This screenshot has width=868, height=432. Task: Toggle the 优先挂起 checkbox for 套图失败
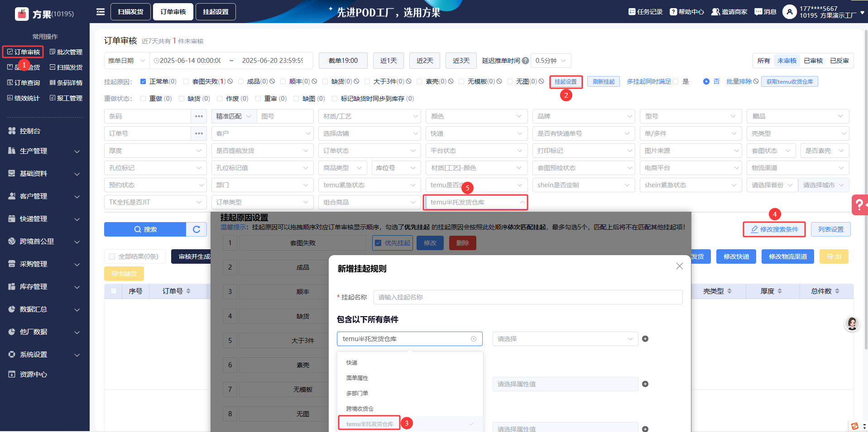tap(378, 243)
